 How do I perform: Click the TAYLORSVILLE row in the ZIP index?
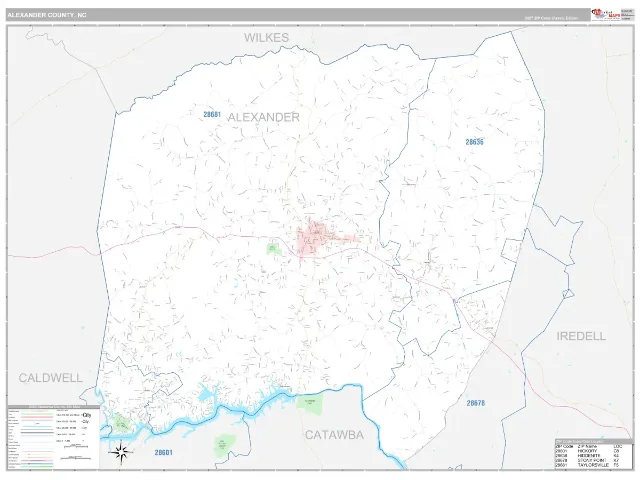click(x=587, y=465)
